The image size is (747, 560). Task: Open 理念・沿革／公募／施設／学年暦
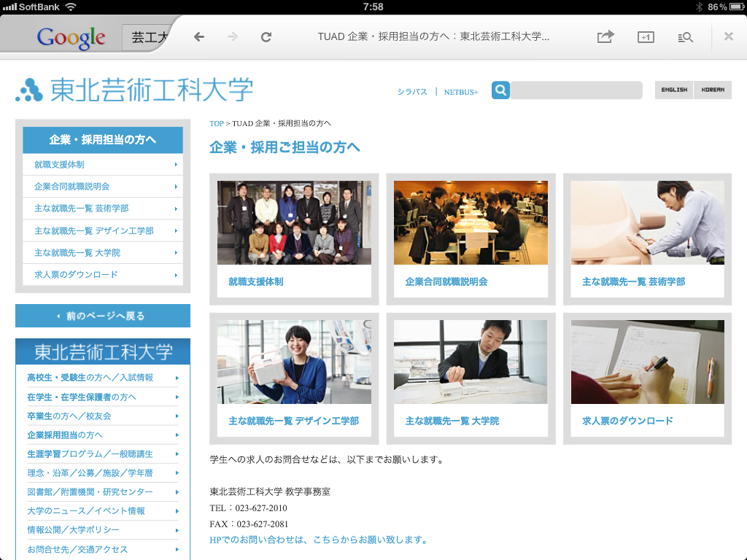tap(103, 472)
